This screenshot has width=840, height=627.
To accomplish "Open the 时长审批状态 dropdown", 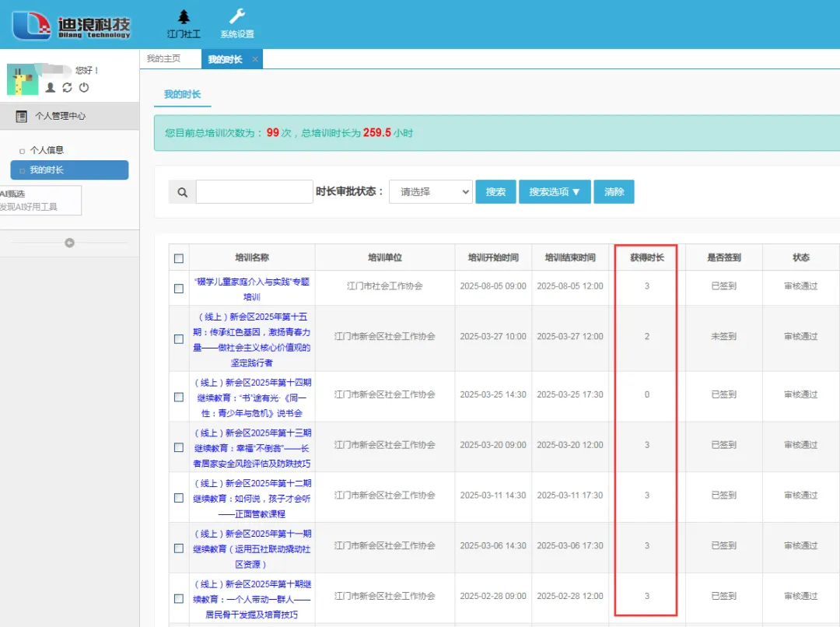I will click(430, 192).
